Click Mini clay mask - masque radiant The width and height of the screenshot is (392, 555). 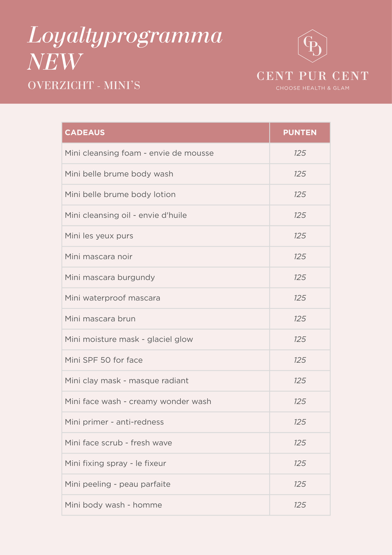click(126, 380)
